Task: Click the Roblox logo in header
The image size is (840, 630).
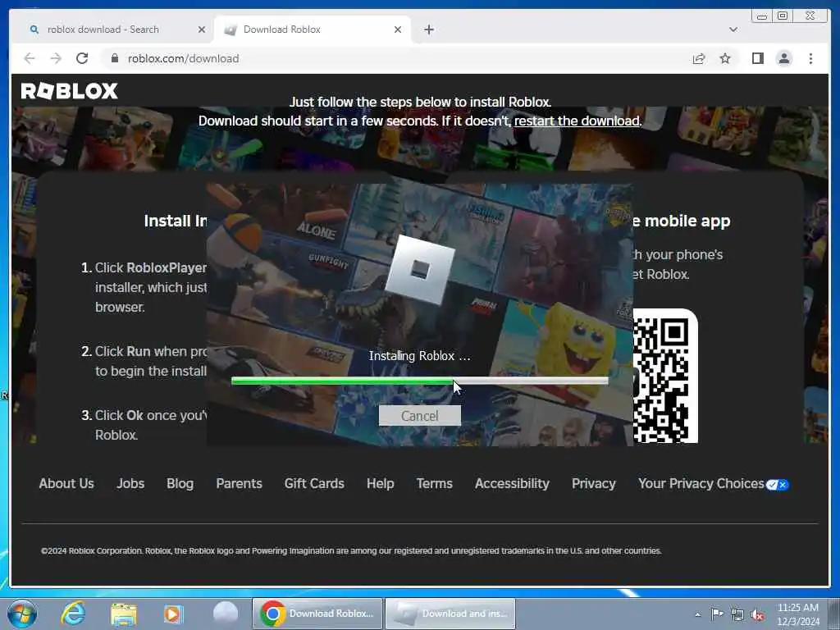Action: click(69, 90)
